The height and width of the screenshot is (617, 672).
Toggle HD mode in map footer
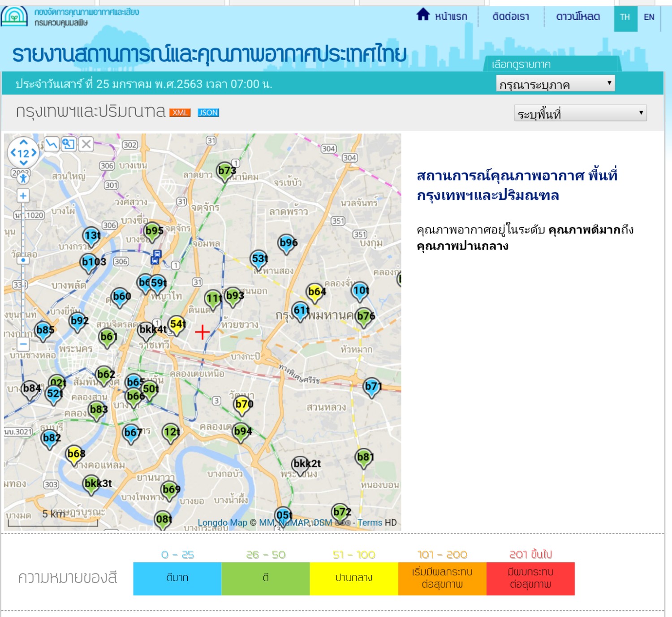point(391,522)
